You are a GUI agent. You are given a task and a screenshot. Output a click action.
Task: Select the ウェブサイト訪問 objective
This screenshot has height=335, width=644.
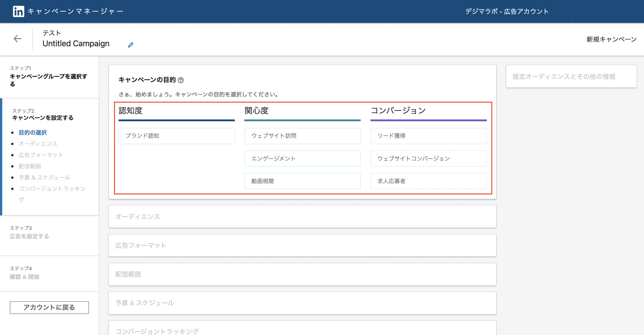tap(302, 136)
